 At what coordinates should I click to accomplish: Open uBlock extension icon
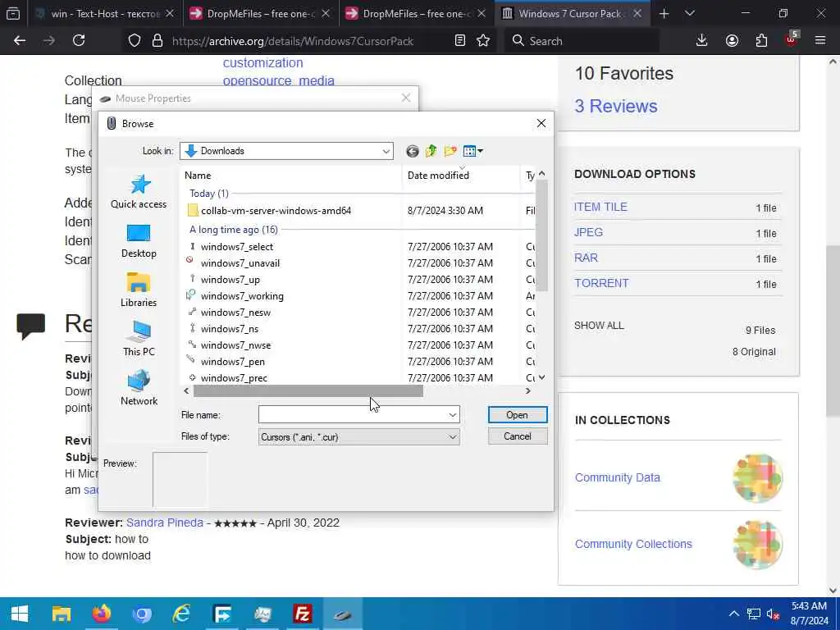pos(792,39)
